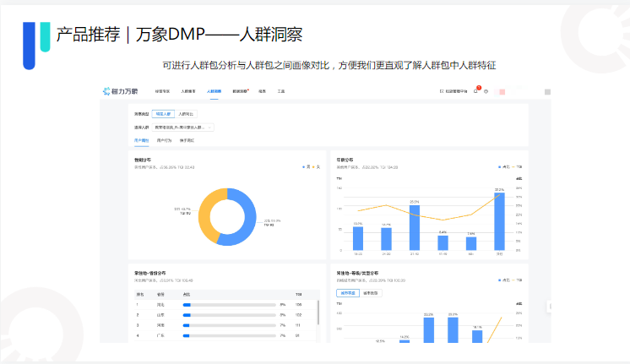Toggle the TGI legend in city level chart
Image resolution: width=630 pixels, height=364 pixels.
[x=517, y=280]
